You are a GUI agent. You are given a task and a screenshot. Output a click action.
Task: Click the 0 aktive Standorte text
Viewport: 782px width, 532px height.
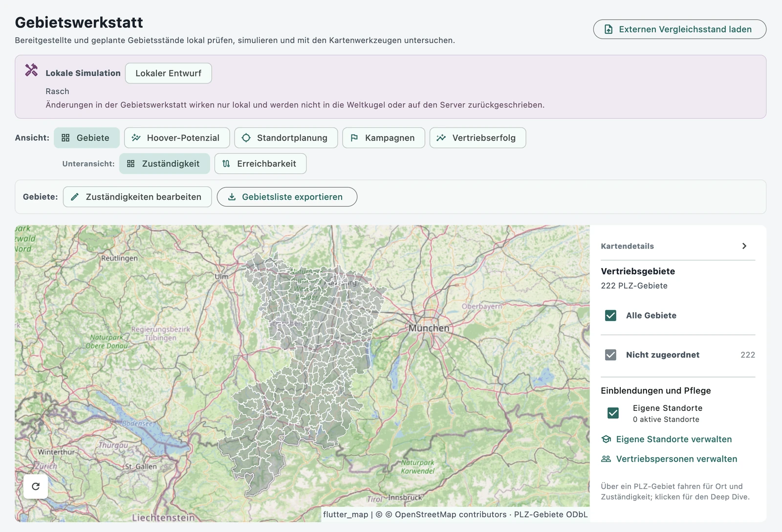click(x=666, y=420)
